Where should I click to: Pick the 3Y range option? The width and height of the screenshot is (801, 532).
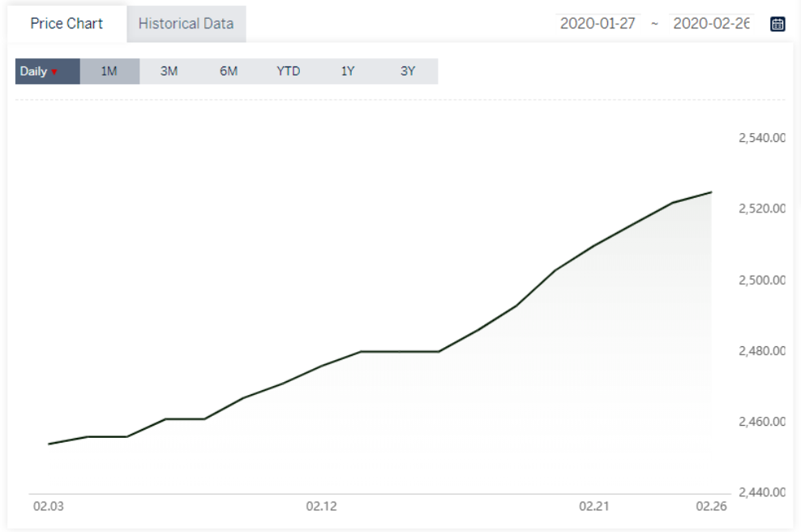click(x=408, y=71)
